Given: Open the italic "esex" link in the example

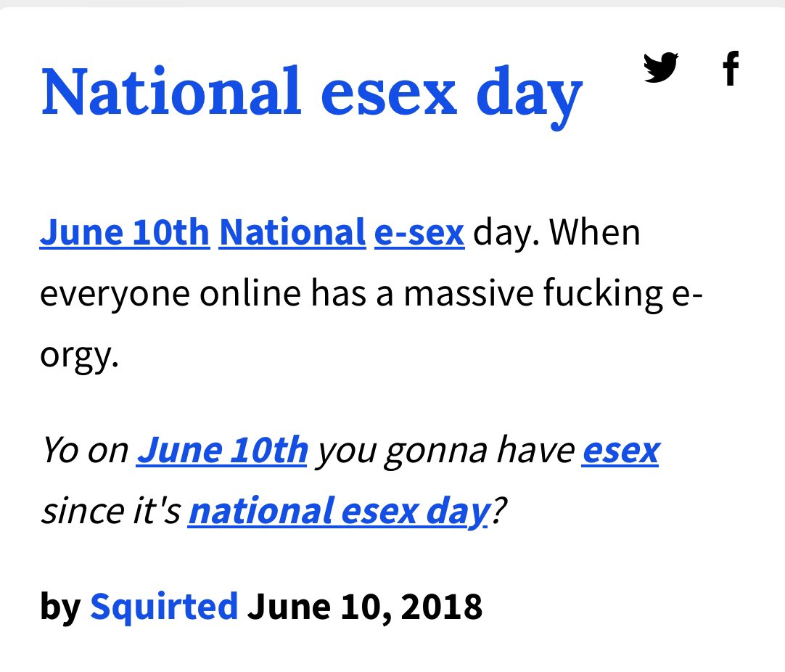Looking at the screenshot, I should [620, 450].
